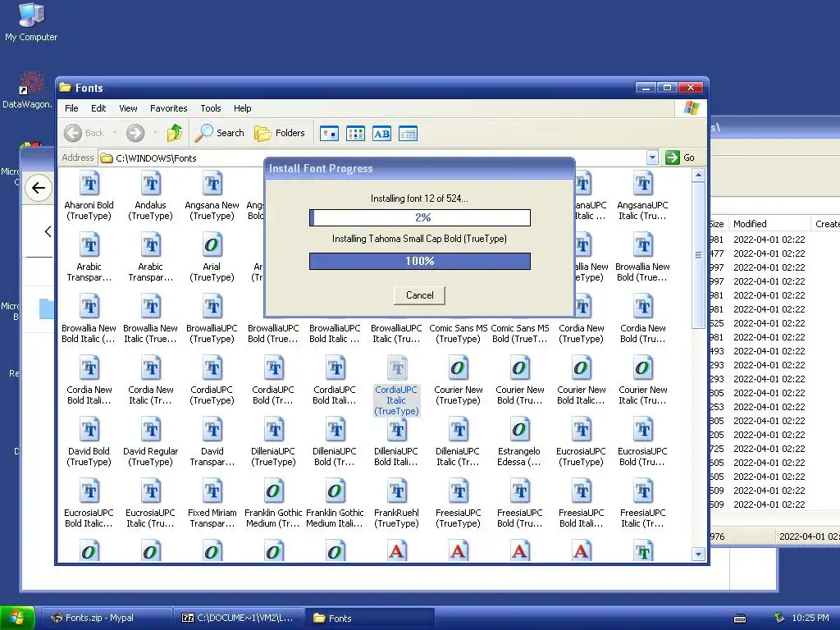Switch to Details view icon

[x=408, y=134]
